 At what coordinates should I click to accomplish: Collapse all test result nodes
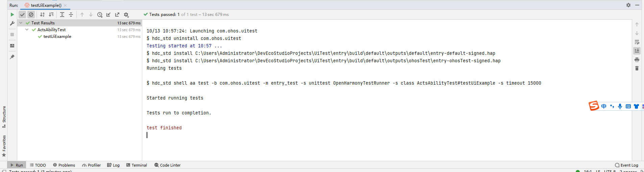pyautogui.click(x=71, y=15)
